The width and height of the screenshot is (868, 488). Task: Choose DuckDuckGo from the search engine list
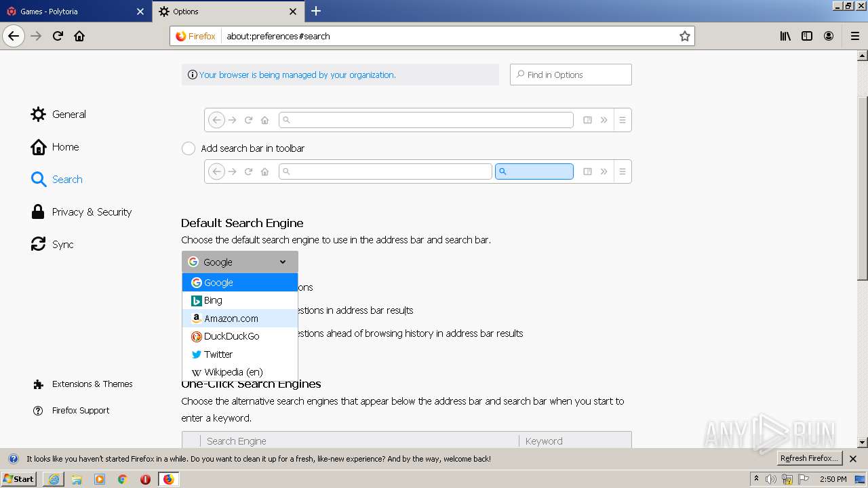pyautogui.click(x=240, y=336)
